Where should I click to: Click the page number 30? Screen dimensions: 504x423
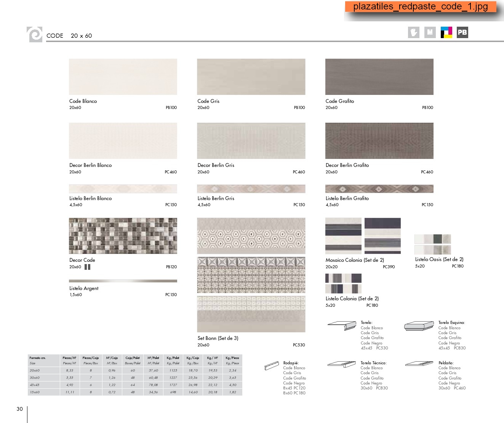pos(20,409)
